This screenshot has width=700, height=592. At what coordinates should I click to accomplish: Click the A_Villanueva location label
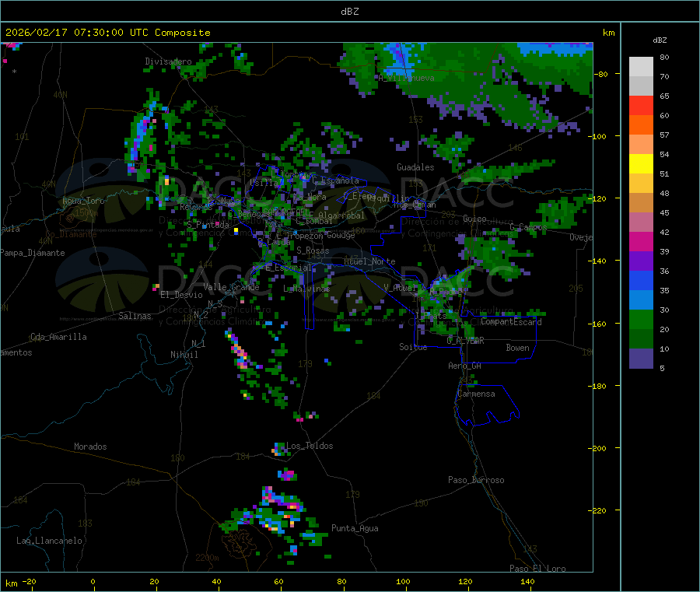[406, 78]
